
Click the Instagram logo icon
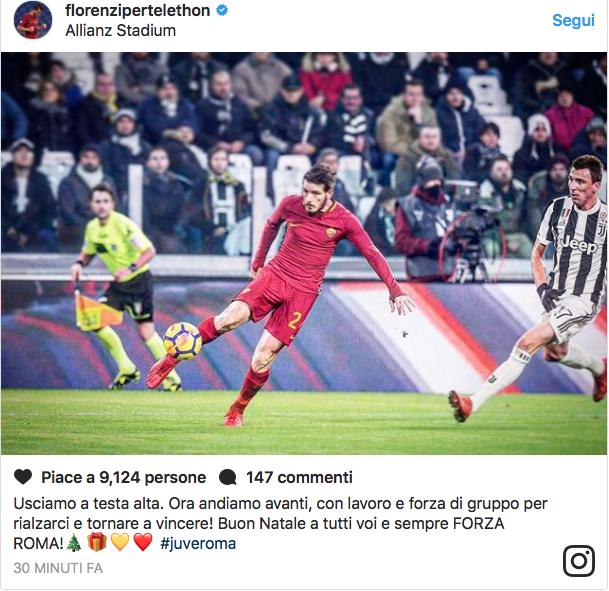(579, 561)
